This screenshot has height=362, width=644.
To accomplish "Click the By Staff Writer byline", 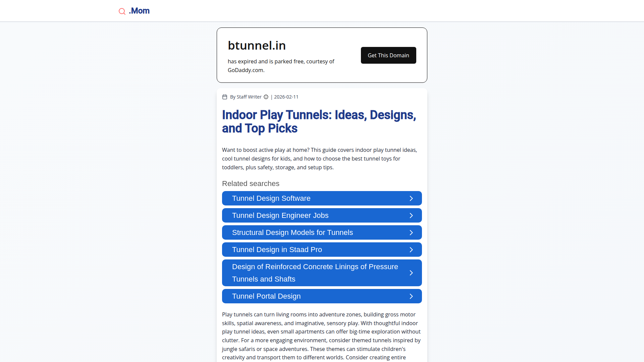I will [246, 97].
